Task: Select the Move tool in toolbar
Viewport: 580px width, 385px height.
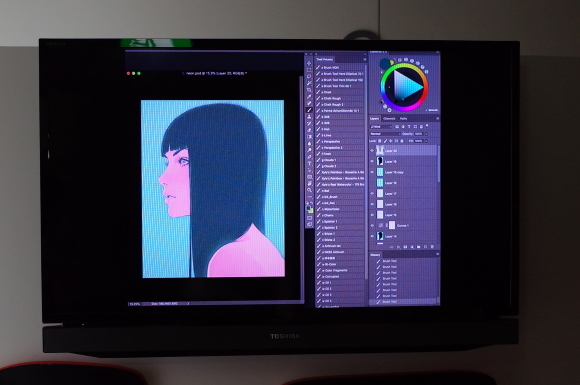Action: 309,63
